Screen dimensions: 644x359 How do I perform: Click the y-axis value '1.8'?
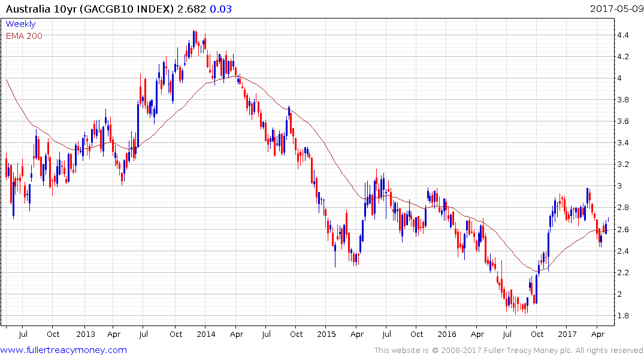(622, 315)
